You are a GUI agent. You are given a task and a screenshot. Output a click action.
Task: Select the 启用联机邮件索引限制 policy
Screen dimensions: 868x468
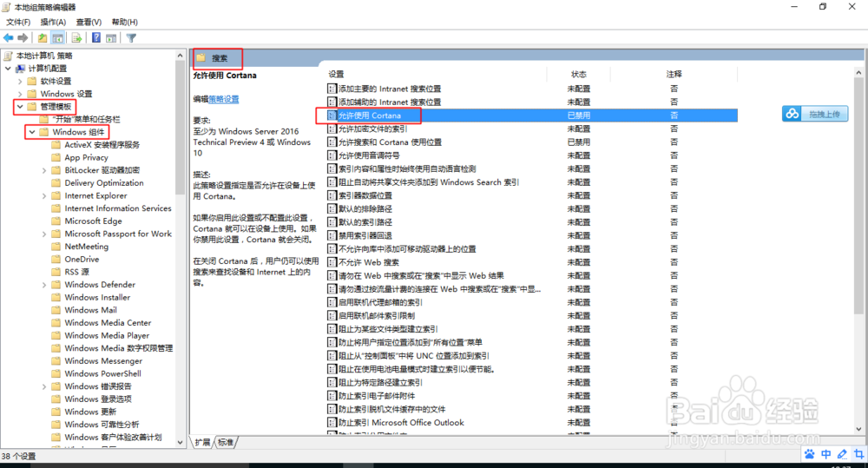click(x=377, y=316)
